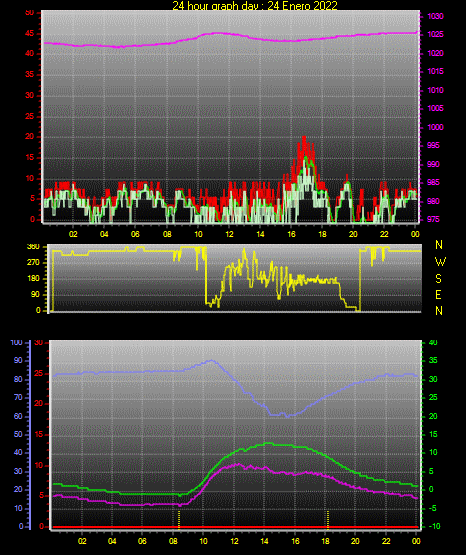This screenshot has width=466, height=555.
Task: Click the red 45 wind speed label
Action: (30, 34)
